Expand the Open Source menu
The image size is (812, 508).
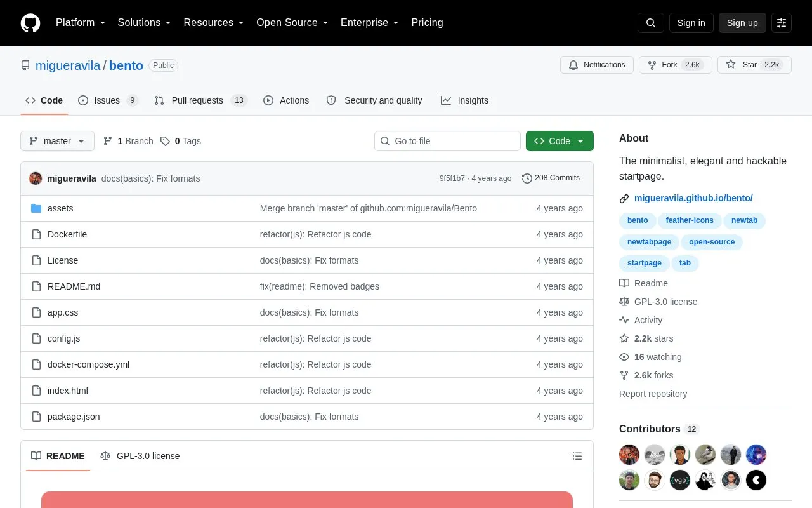(292, 23)
